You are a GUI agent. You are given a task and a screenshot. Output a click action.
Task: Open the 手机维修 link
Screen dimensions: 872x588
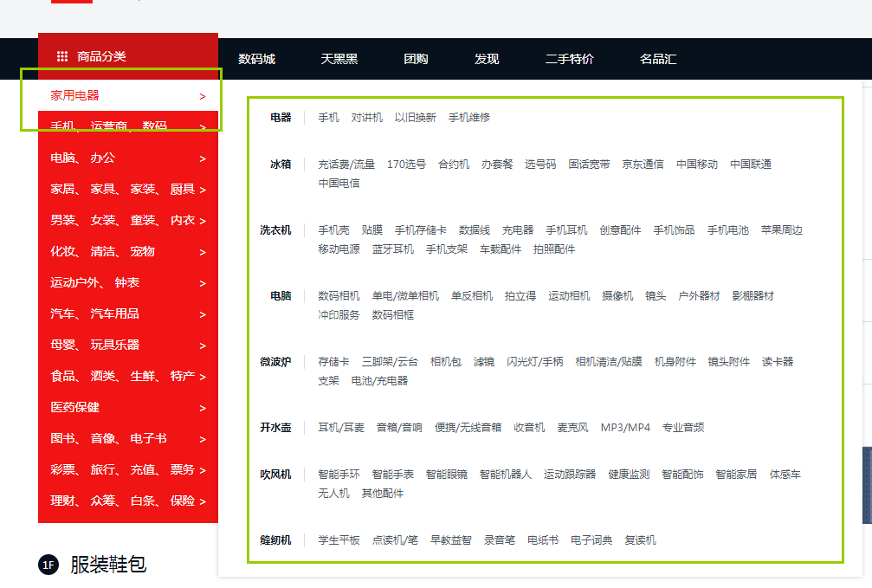pos(469,118)
